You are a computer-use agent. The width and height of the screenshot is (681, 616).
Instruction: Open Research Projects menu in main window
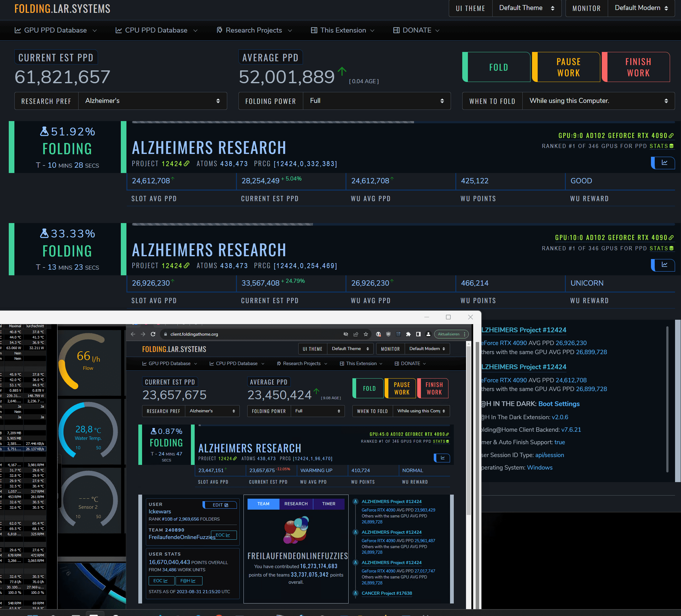tap(254, 30)
